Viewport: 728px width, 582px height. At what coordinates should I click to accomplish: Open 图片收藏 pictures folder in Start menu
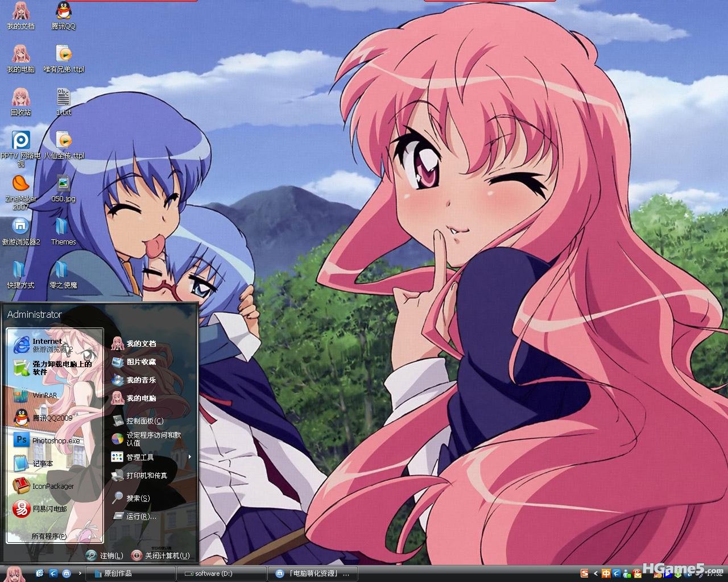(x=151, y=361)
